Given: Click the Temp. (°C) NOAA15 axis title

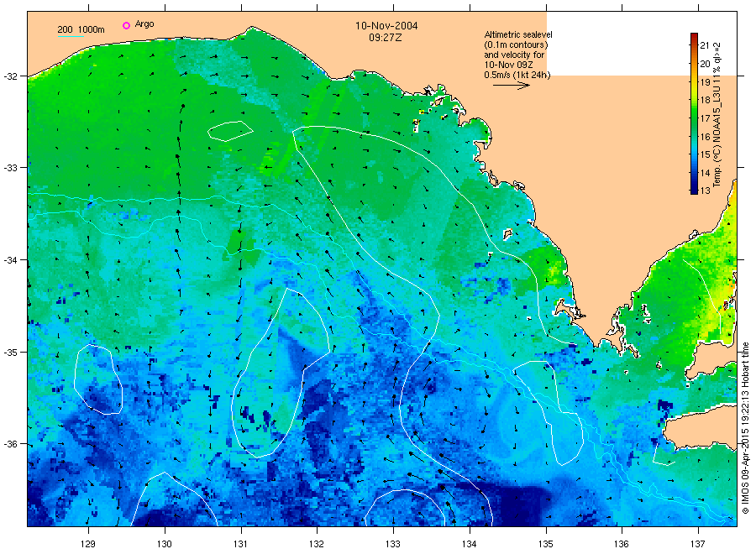Looking at the screenshot, I should pyautogui.click(x=717, y=115).
